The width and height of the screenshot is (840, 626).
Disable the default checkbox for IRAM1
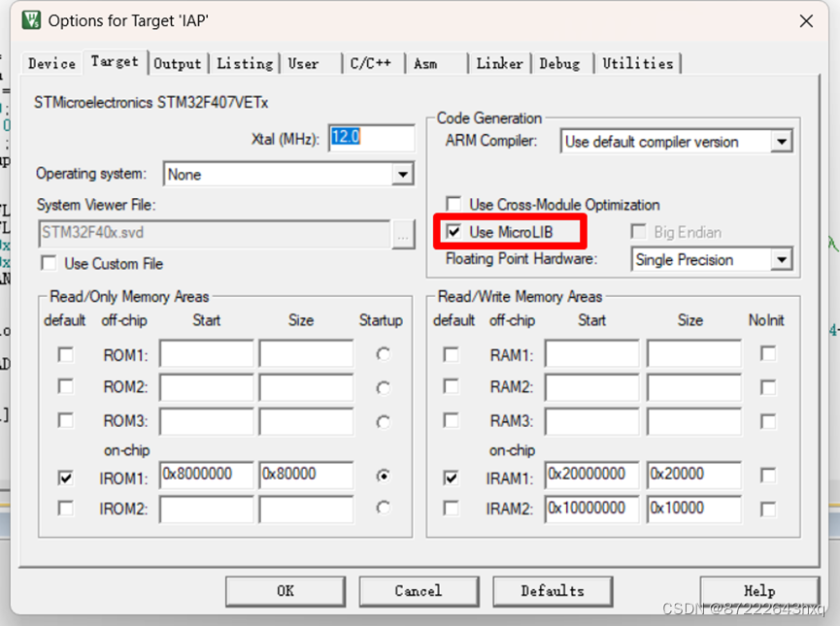pyautogui.click(x=452, y=476)
